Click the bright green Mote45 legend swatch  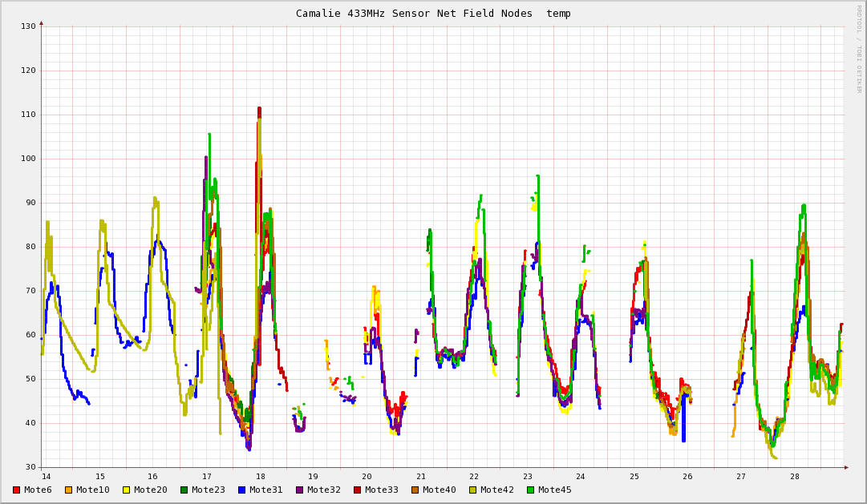point(531,490)
